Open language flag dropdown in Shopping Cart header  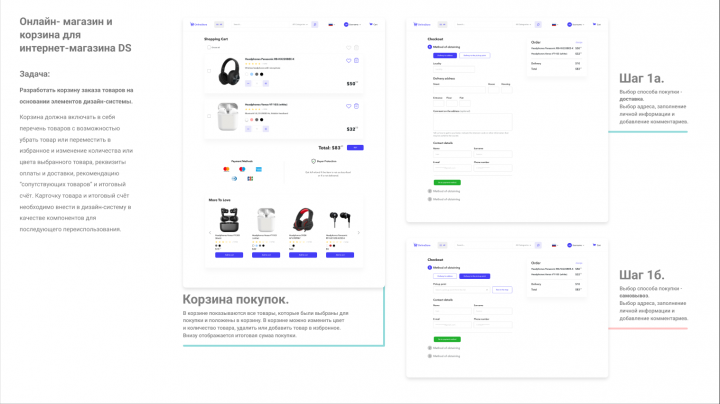(331, 24)
